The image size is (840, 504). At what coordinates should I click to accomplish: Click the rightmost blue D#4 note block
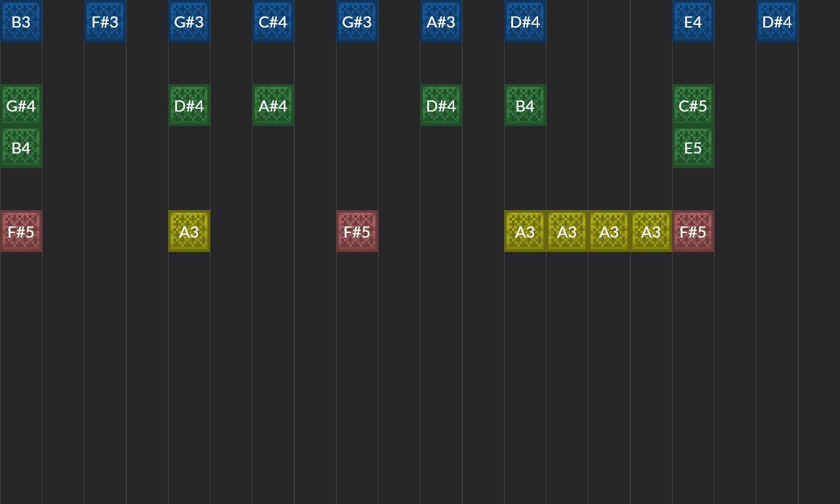click(777, 21)
